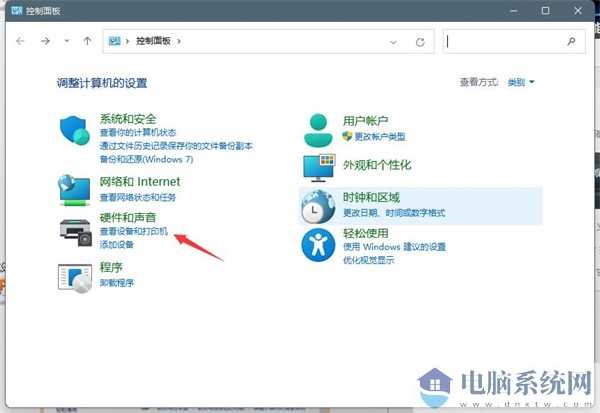Open the 用户帐户 heading link
This screenshot has height=413, width=600.
365,121
